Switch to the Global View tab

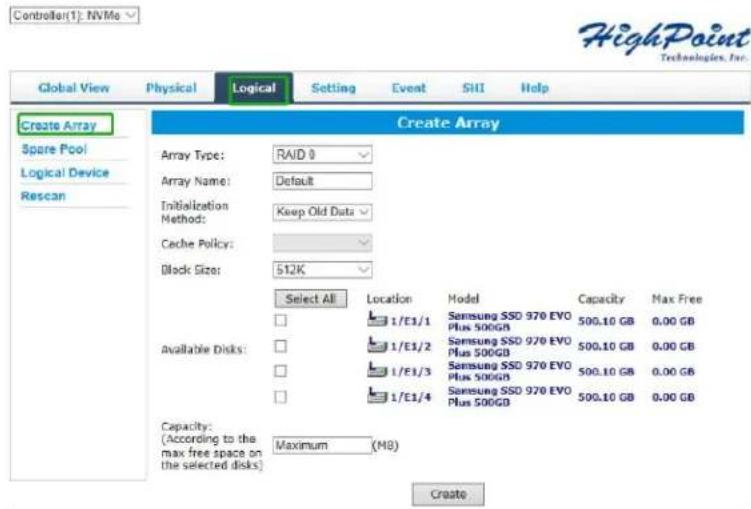[74, 88]
